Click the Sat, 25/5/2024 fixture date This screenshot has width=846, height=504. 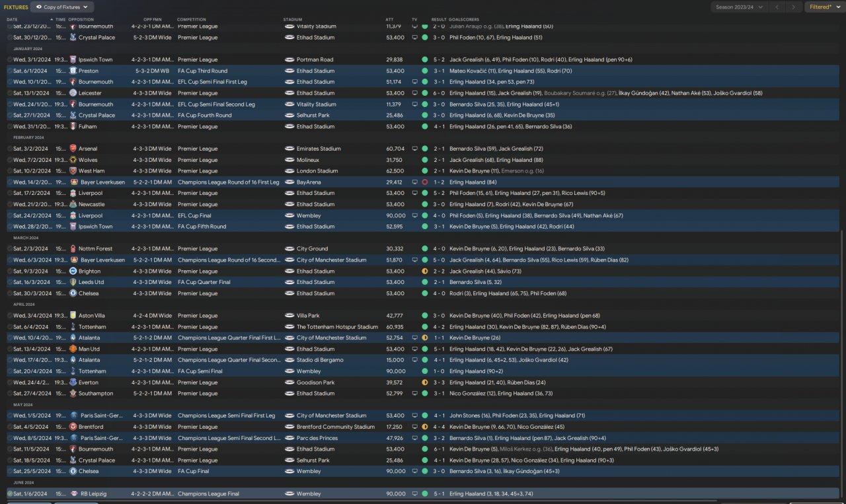[32, 472]
